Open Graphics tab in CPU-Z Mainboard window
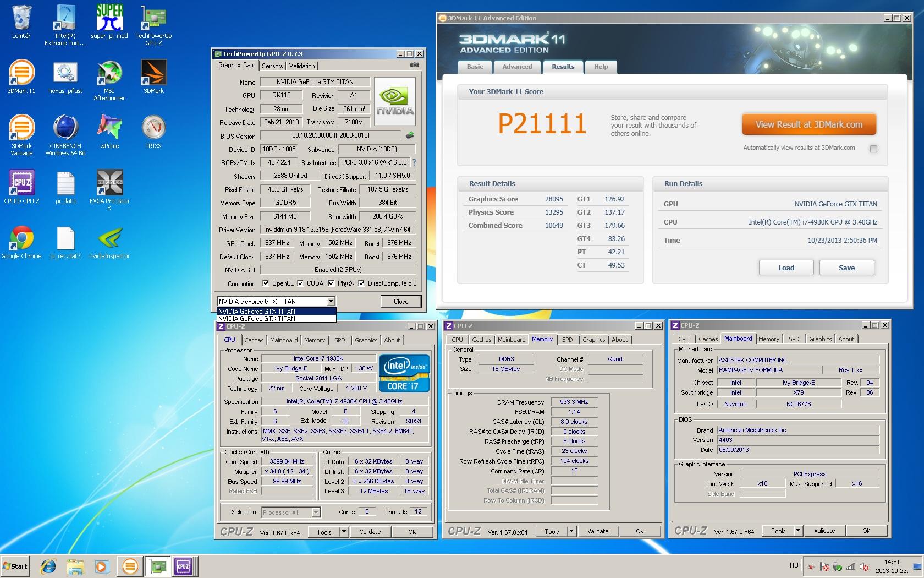 [820, 339]
